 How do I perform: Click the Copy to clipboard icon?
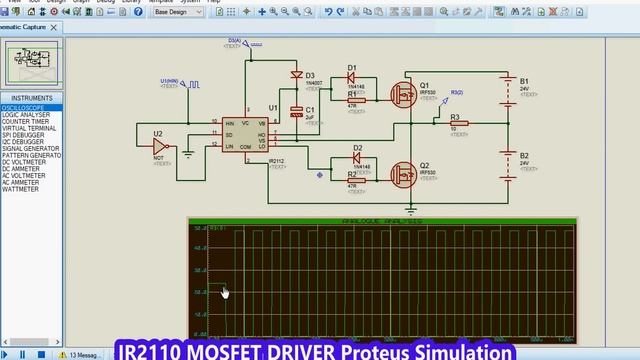(367, 12)
